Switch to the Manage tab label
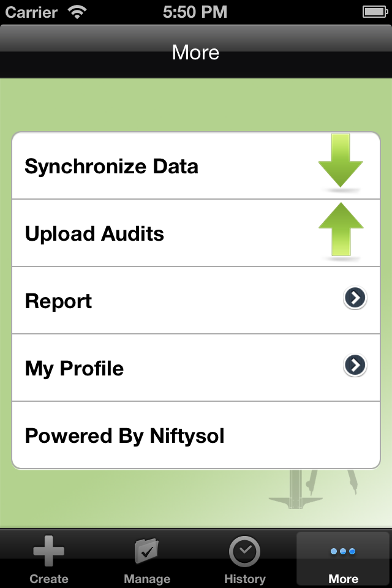The image size is (392, 588). 147,579
